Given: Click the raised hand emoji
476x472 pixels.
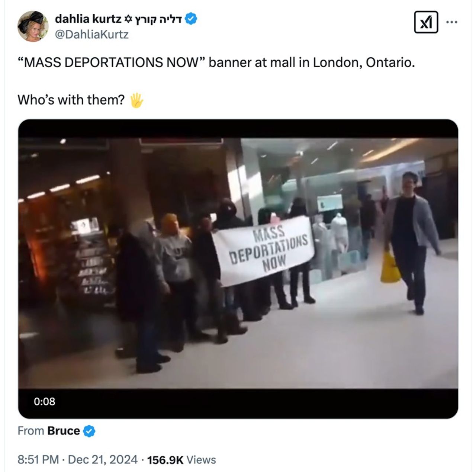Looking at the screenshot, I should click(136, 100).
